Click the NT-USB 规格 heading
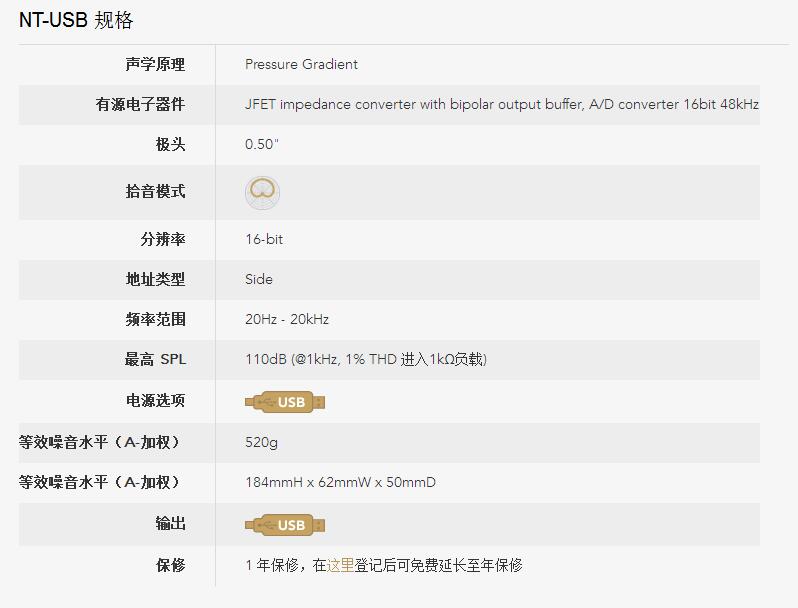 click(76, 20)
